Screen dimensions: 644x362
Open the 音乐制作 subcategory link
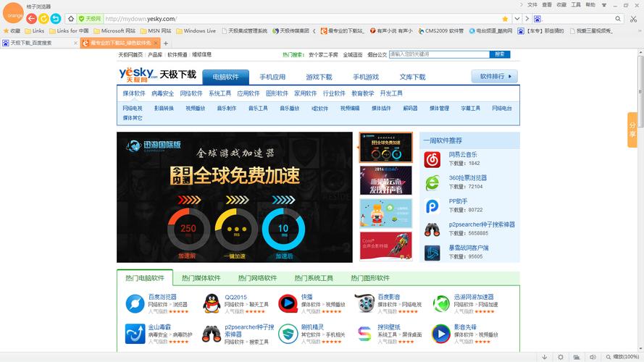coord(226,109)
